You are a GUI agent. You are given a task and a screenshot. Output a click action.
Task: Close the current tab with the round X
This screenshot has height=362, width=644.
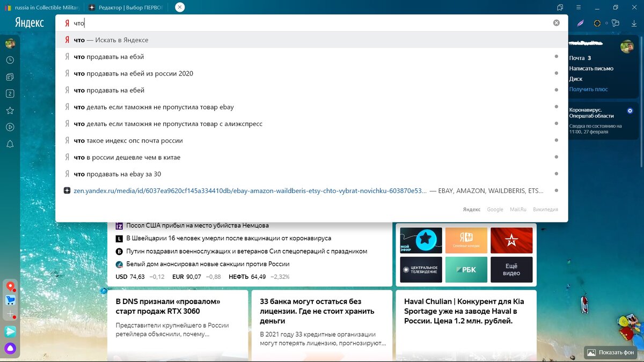tap(180, 8)
